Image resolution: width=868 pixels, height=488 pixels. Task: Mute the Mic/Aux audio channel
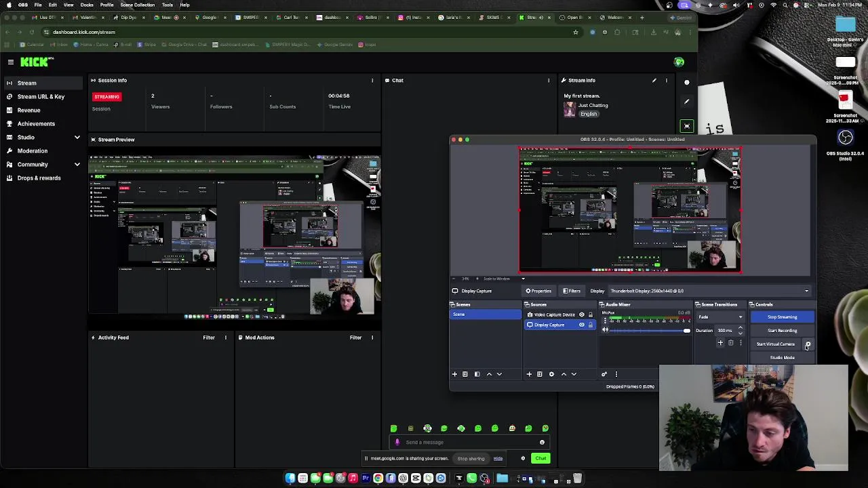[606, 330]
